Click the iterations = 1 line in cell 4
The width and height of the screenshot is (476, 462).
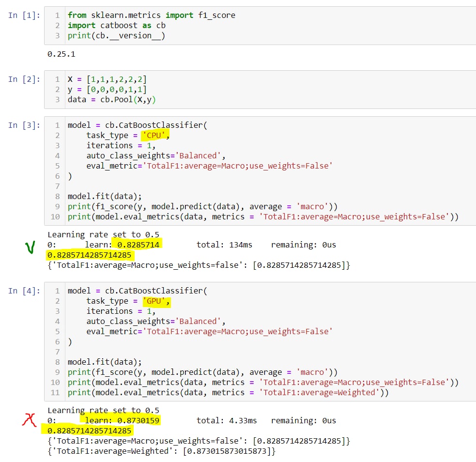tap(121, 311)
